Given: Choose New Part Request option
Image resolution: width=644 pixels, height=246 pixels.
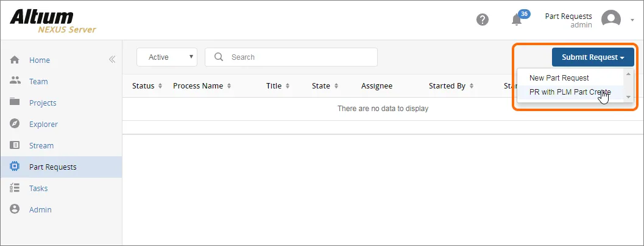Looking at the screenshot, I should (559, 78).
